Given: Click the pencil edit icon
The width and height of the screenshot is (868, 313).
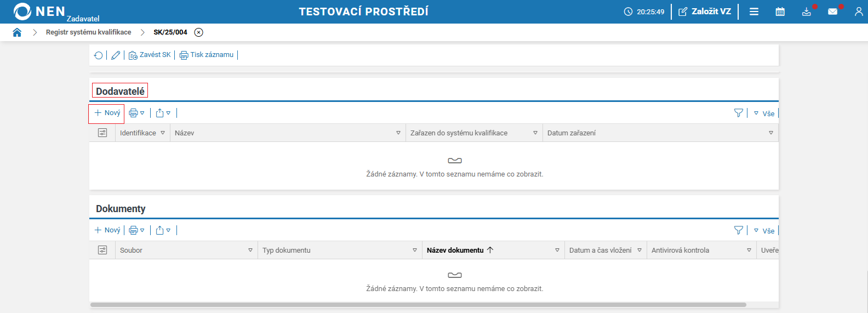Looking at the screenshot, I should (116, 55).
